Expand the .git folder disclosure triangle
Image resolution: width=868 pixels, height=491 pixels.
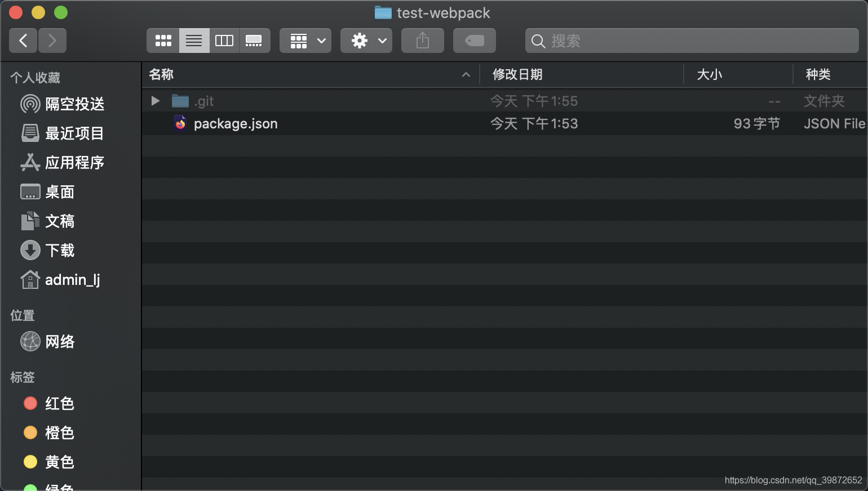pyautogui.click(x=156, y=101)
